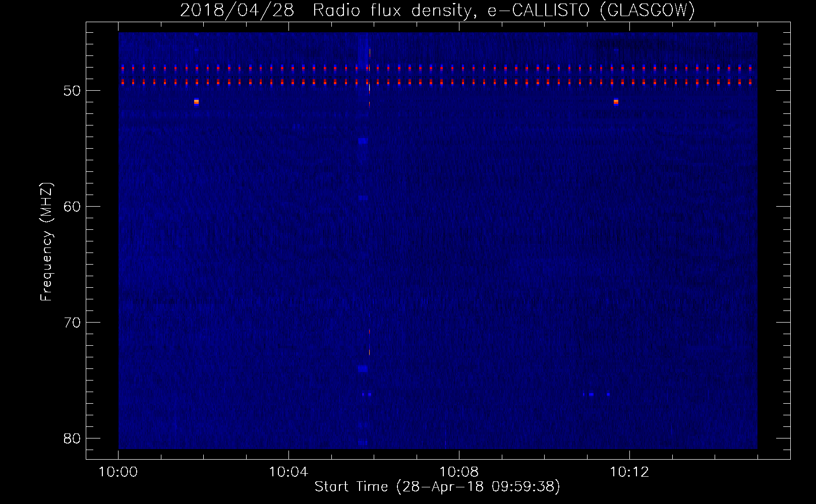Click the 50 frequency tick label
Screen dimensions: 816x504
[73, 91]
